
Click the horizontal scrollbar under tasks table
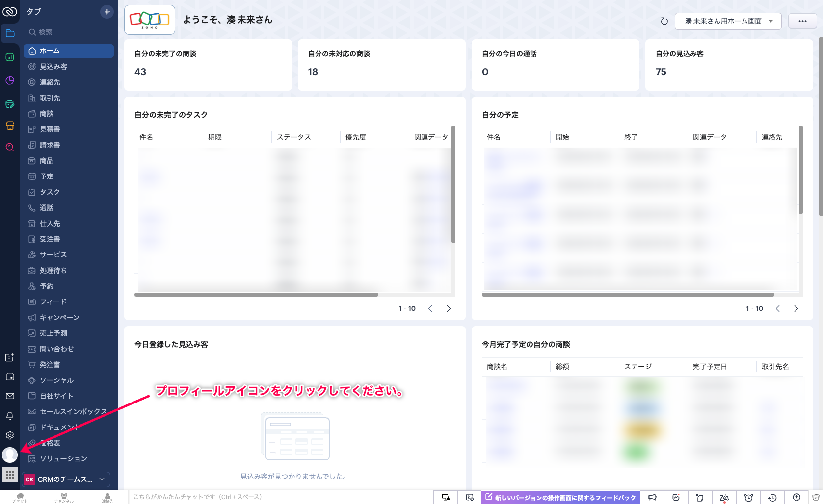[x=256, y=295]
